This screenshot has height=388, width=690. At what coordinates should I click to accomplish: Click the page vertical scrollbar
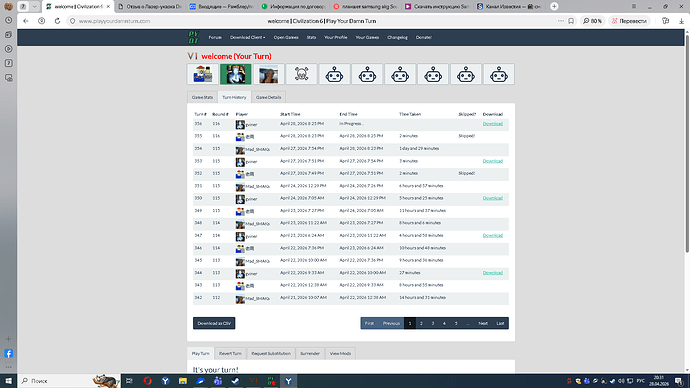click(x=687, y=143)
